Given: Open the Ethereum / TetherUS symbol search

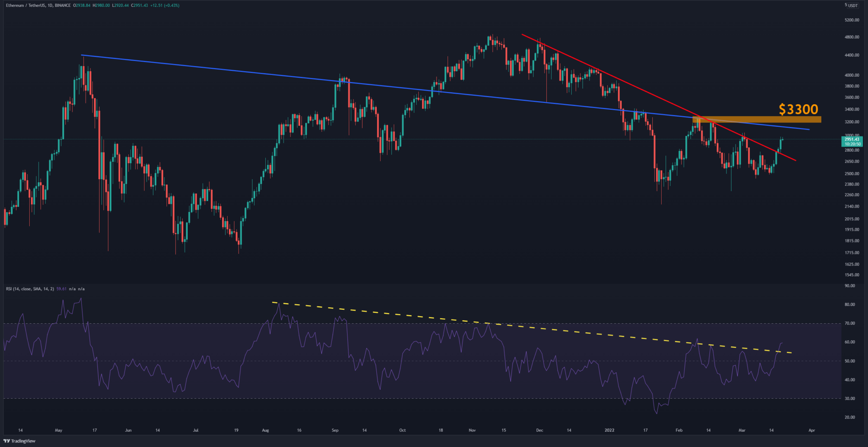Looking at the screenshot, I should point(25,6).
